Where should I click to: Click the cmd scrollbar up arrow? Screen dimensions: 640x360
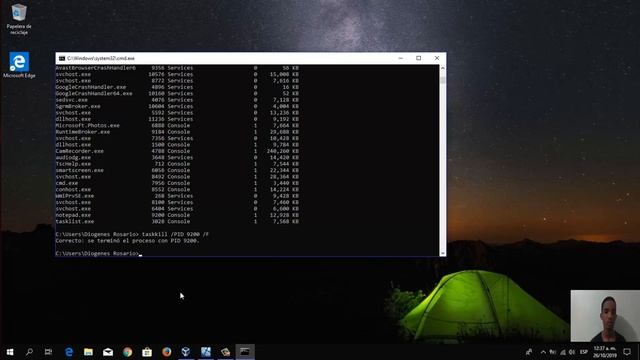coord(442,68)
